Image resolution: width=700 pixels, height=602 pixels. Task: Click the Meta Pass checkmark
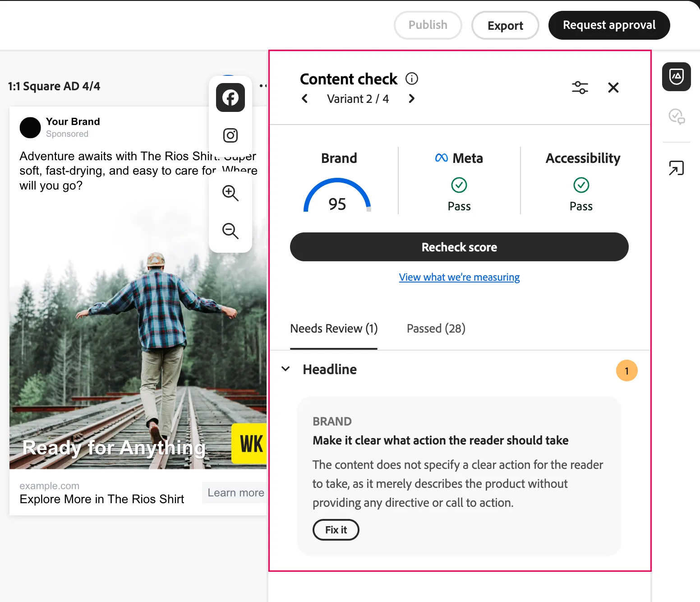[x=459, y=185]
